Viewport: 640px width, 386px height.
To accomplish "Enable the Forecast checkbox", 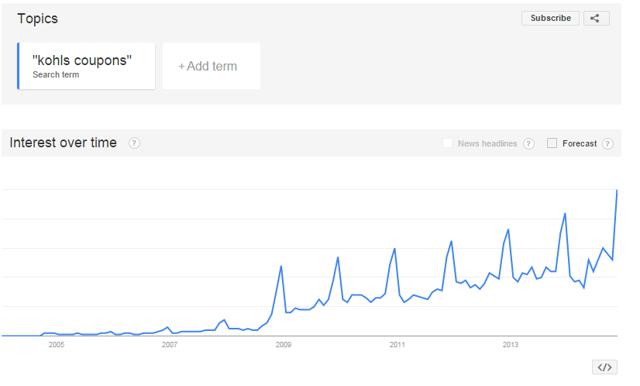I will pos(552,143).
